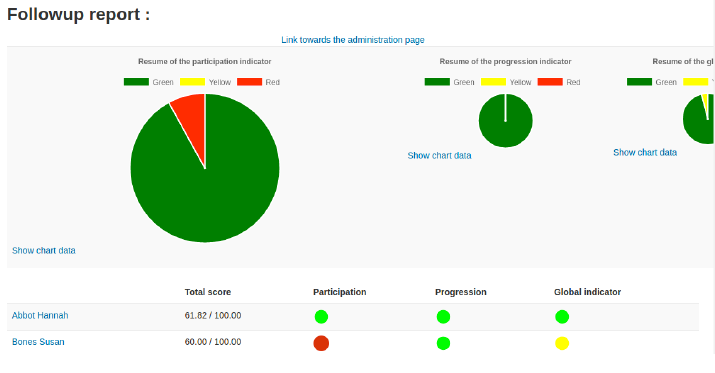This screenshot has height=373, width=715.
Task: Expand Show chart data under progression chart
Action: [439, 155]
